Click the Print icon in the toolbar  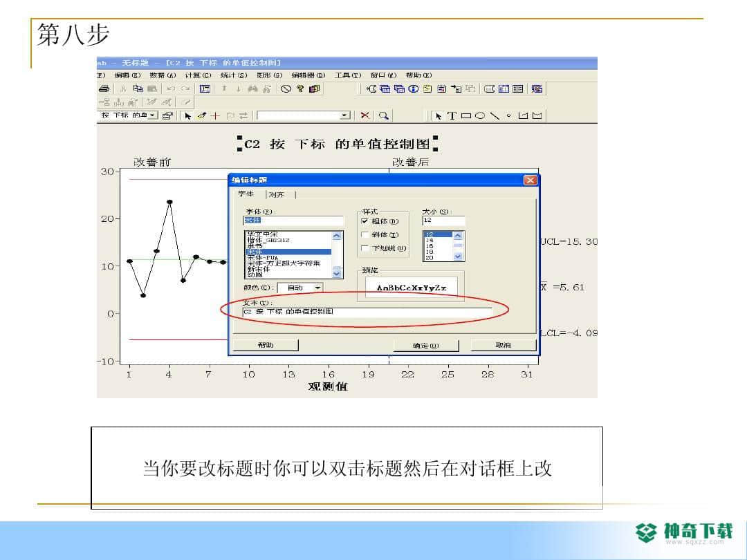tap(104, 88)
